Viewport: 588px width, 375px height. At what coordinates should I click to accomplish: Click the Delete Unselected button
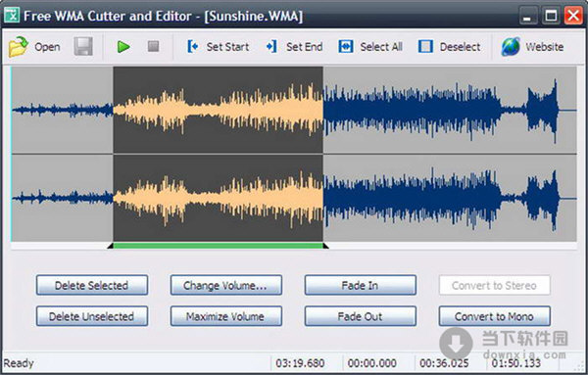[92, 316]
